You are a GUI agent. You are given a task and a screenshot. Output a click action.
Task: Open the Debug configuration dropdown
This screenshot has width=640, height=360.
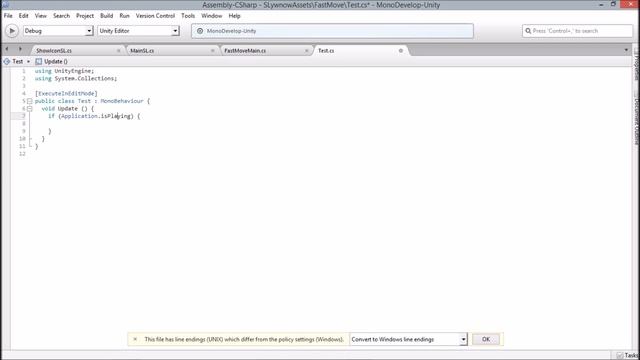58,31
